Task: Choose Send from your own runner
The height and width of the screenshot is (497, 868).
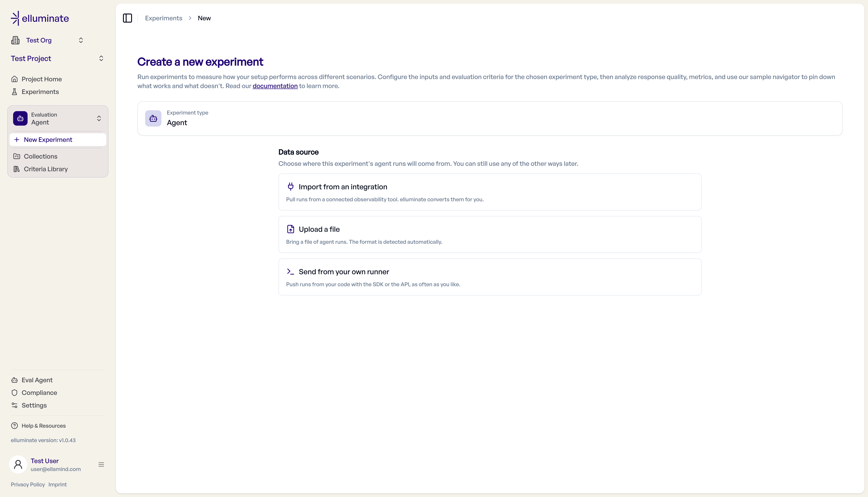Action: tap(490, 277)
